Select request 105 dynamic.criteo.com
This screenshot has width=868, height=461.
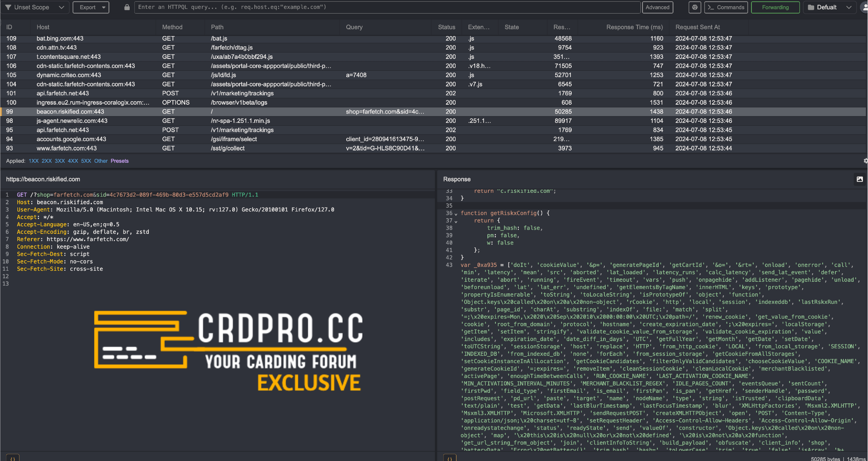[x=433, y=75]
